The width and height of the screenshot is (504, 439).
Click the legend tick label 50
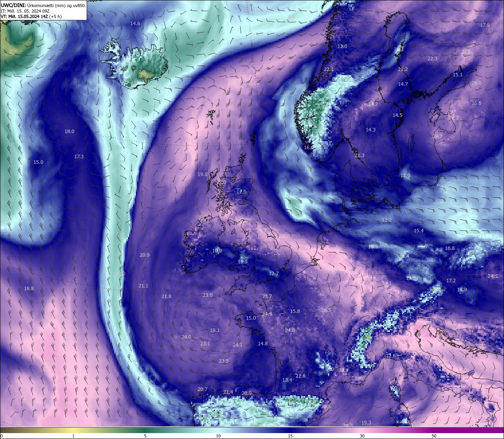pyautogui.click(x=434, y=436)
